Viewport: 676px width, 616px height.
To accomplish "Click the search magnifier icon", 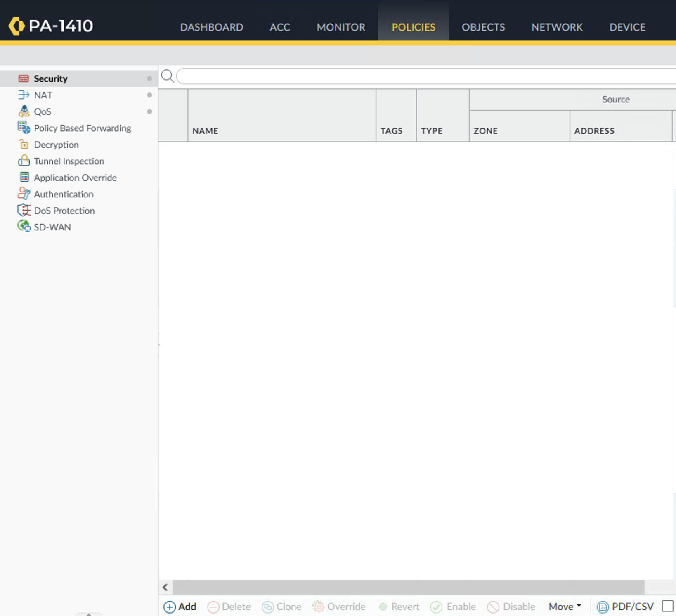I will 167,76.
